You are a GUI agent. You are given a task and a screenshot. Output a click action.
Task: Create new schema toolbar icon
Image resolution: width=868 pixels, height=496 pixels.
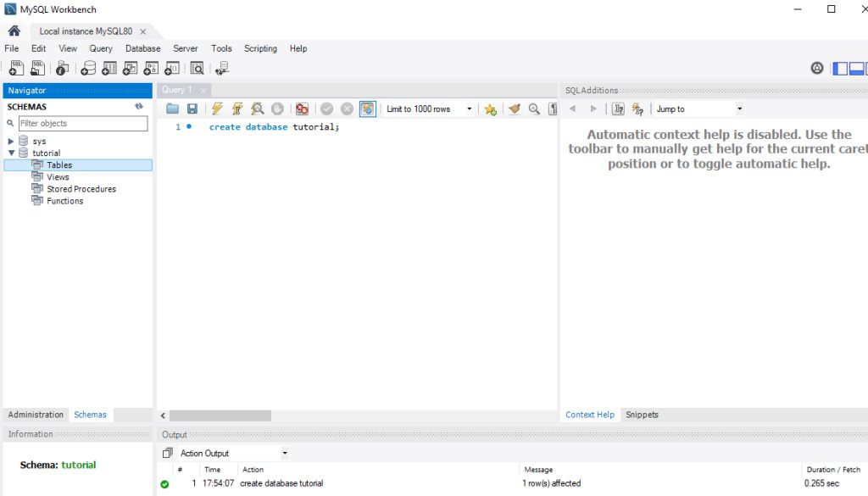[88, 68]
